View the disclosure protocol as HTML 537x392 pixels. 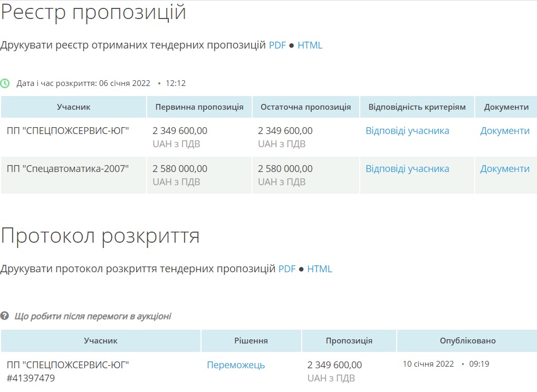coord(320,269)
